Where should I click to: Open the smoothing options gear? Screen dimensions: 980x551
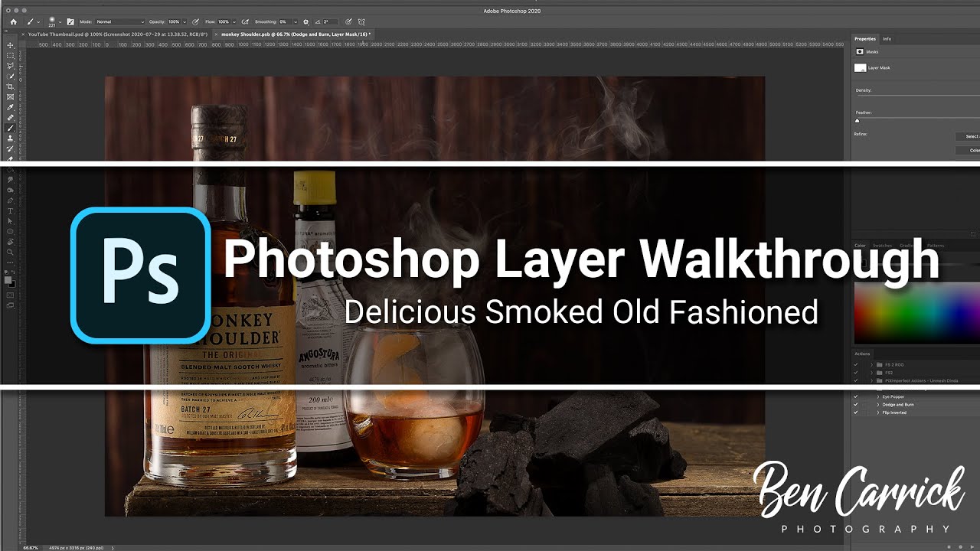pyautogui.click(x=305, y=22)
